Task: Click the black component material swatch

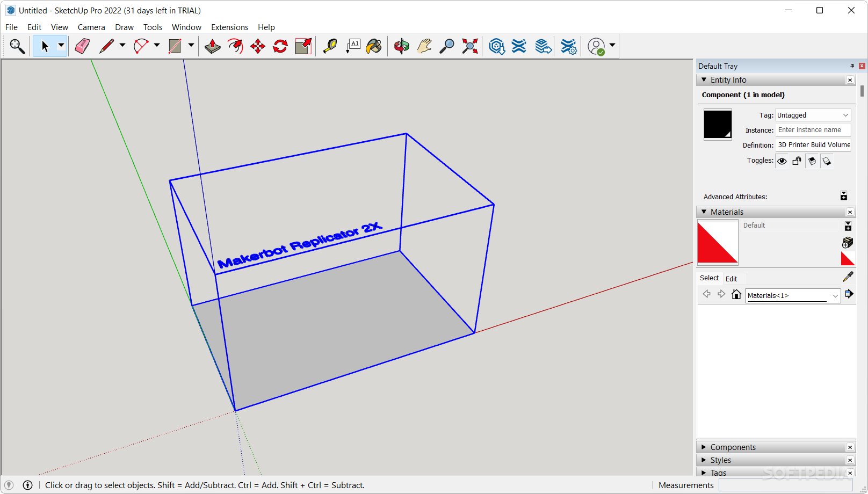Action: 718,125
